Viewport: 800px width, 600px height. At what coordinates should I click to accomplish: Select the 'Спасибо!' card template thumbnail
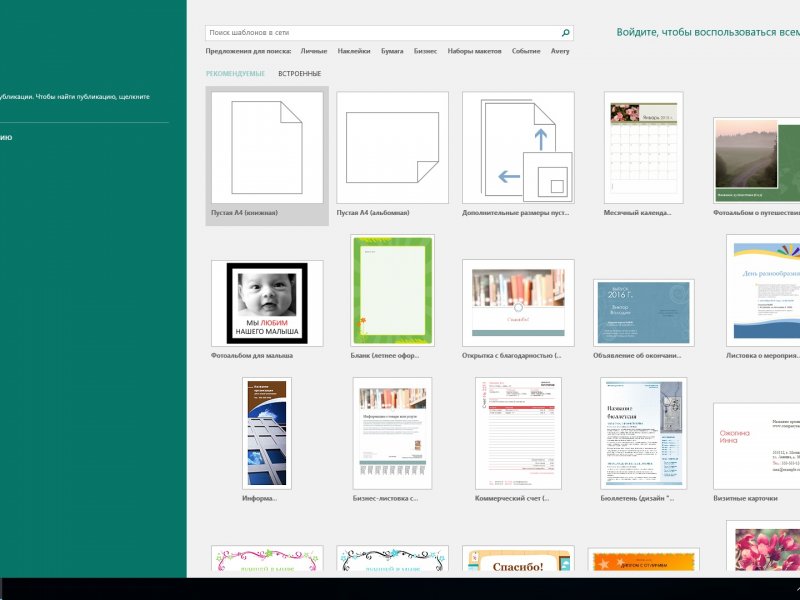tap(518, 558)
